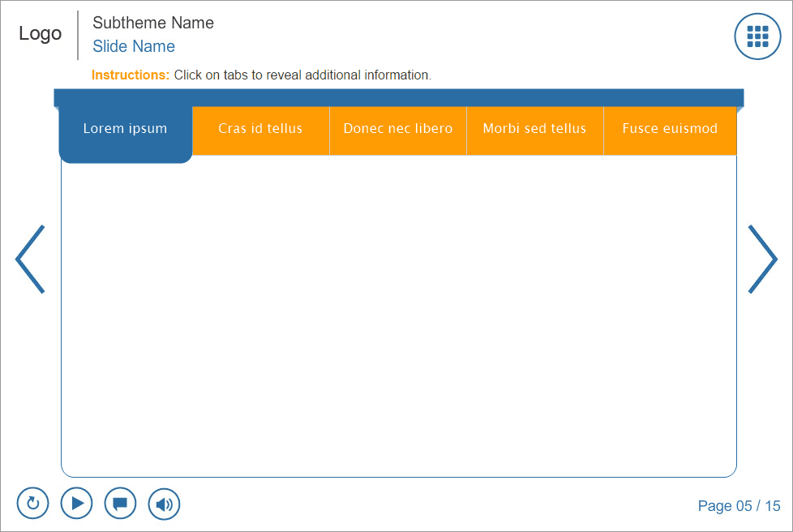Open the grid menu icon
Image resolution: width=793 pixels, height=532 pixels.
point(757,36)
